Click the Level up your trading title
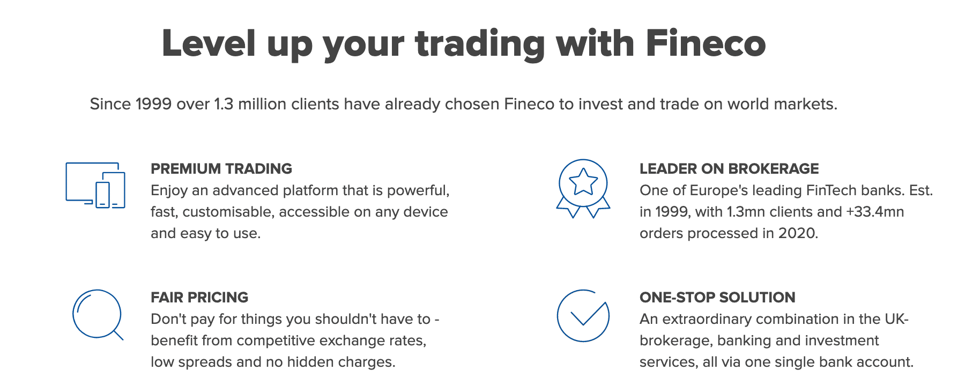Screen dimensions: 980x385 click(x=464, y=43)
